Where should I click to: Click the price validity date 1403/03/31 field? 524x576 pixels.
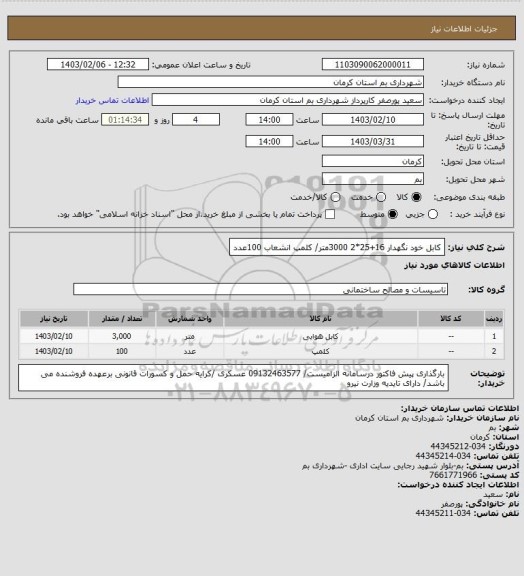pos(373,141)
